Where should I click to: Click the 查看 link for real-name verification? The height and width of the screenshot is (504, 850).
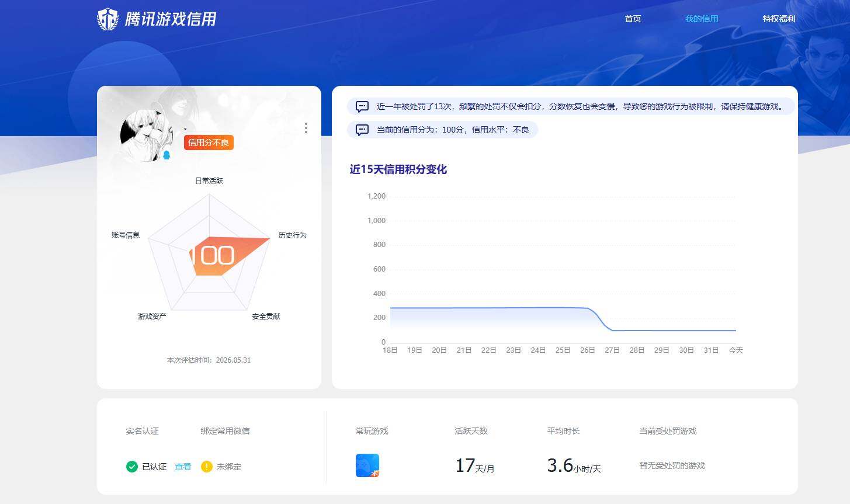[x=183, y=467]
